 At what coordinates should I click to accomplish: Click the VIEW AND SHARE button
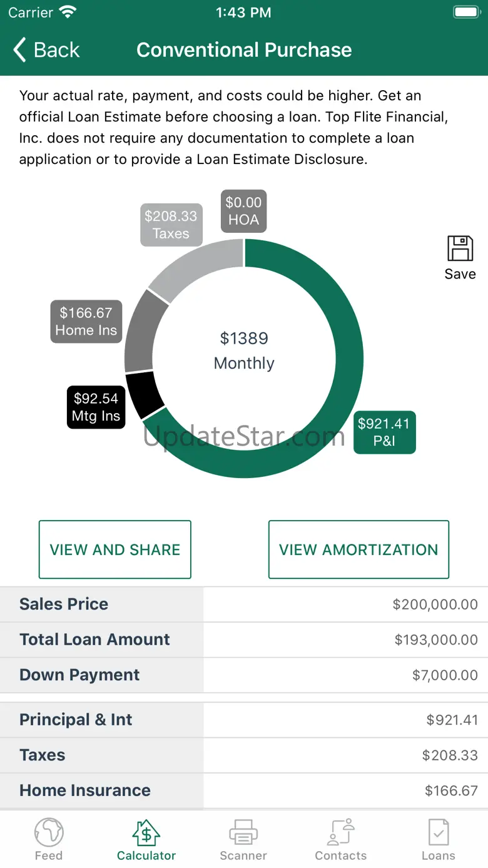(x=115, y=549)
